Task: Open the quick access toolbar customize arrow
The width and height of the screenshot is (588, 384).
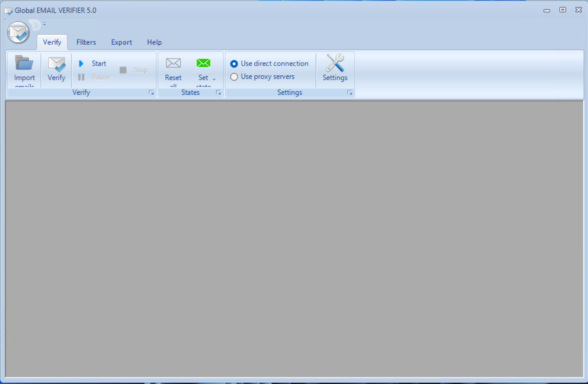Action: click(x=44, y=24)
